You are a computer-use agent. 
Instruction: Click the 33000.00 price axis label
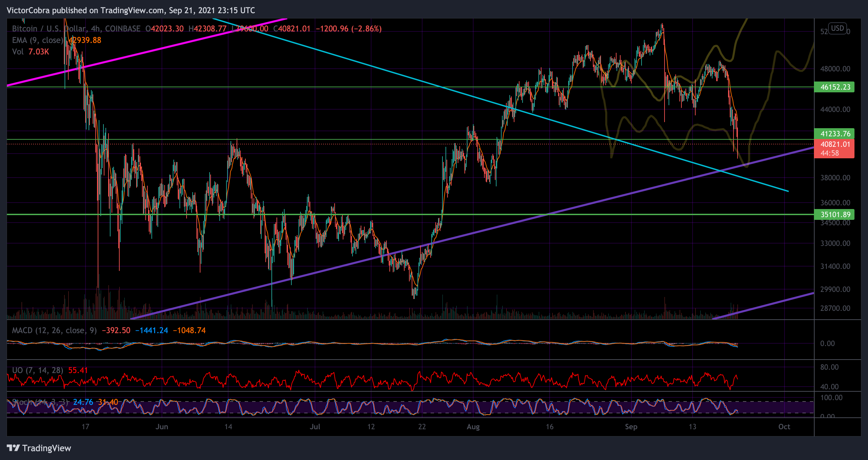point(835,244)
